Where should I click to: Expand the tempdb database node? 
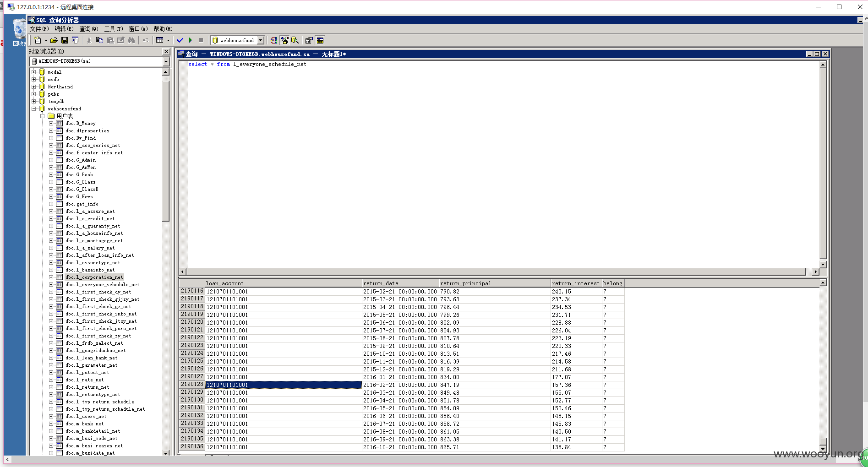click(34, 101)
